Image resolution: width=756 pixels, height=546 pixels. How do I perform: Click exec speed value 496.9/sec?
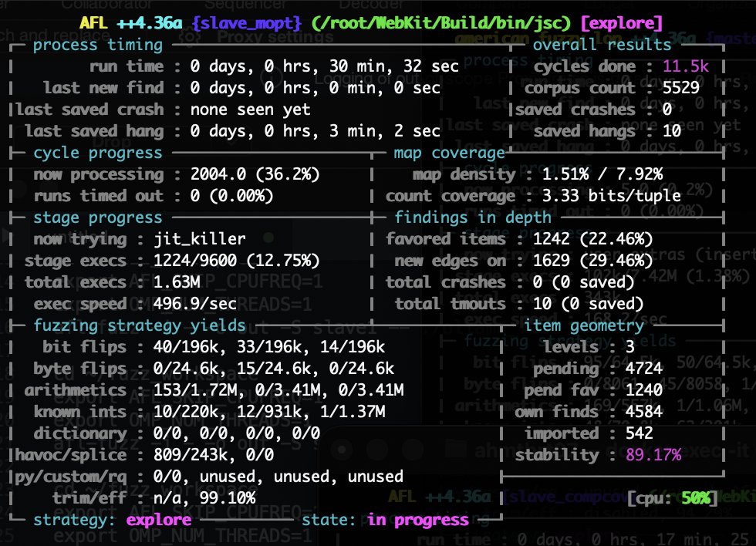pos(194,304)
